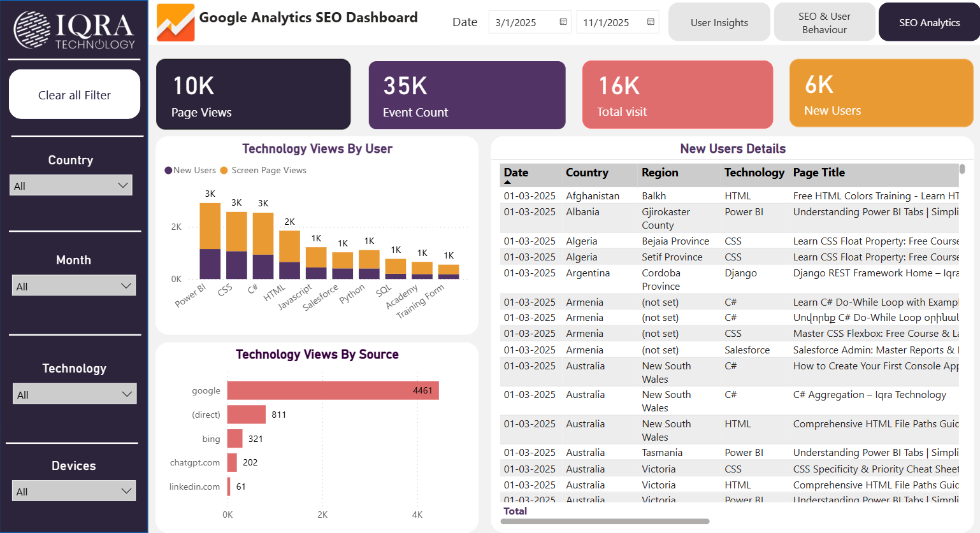
Task: Open the start date calendar picker icon
Action: click(563, 22)
